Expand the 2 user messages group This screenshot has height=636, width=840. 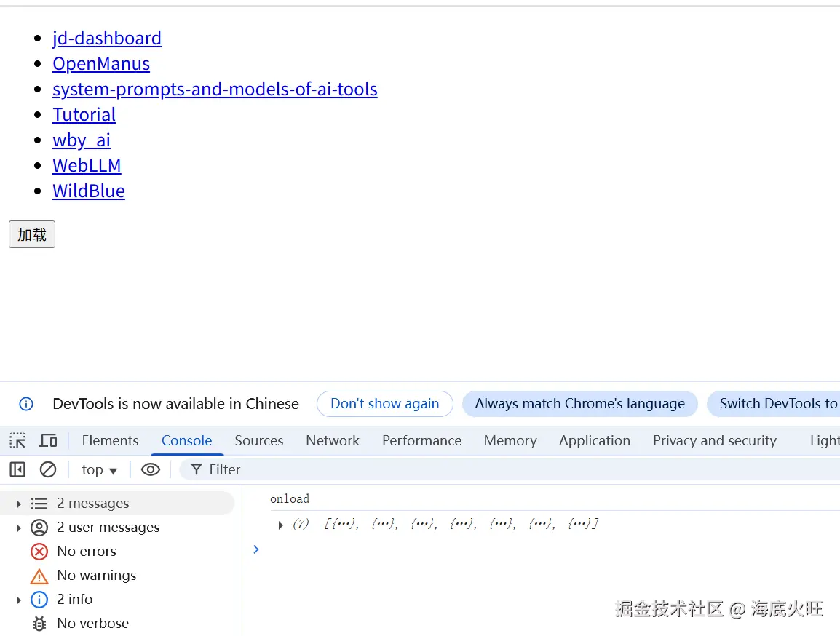point(18,528)
